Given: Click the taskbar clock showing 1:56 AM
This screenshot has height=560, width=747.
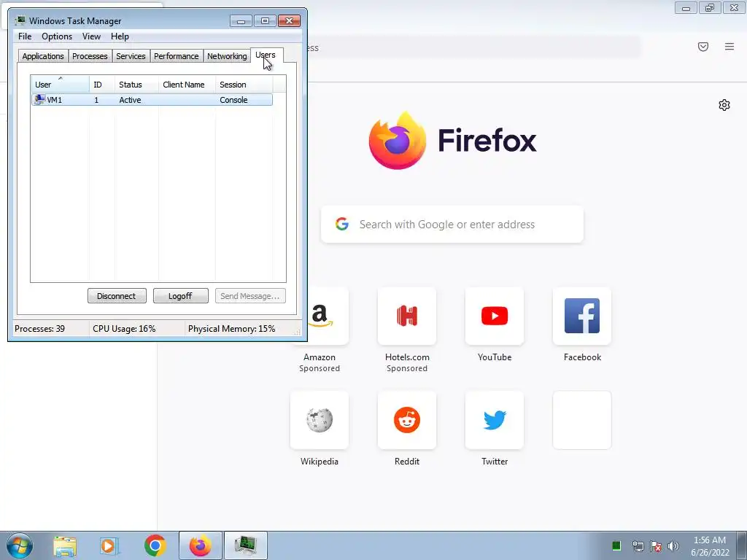Looking at the screenshot, I should click(710, 546).
